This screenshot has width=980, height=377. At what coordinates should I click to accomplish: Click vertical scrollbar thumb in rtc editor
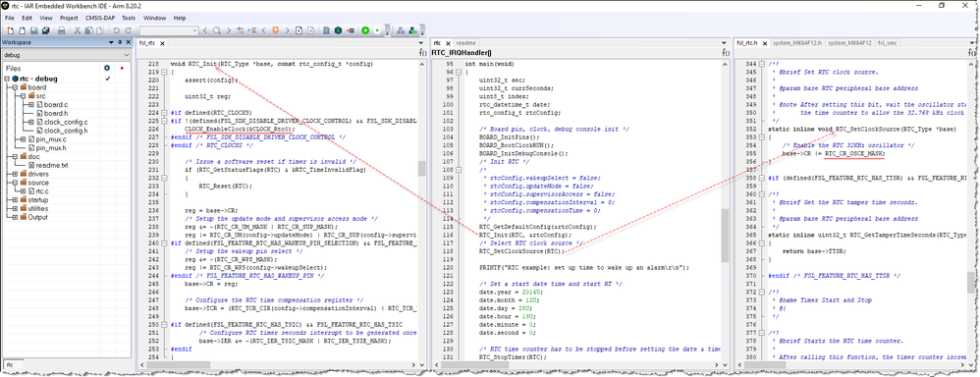coord(725,235)
